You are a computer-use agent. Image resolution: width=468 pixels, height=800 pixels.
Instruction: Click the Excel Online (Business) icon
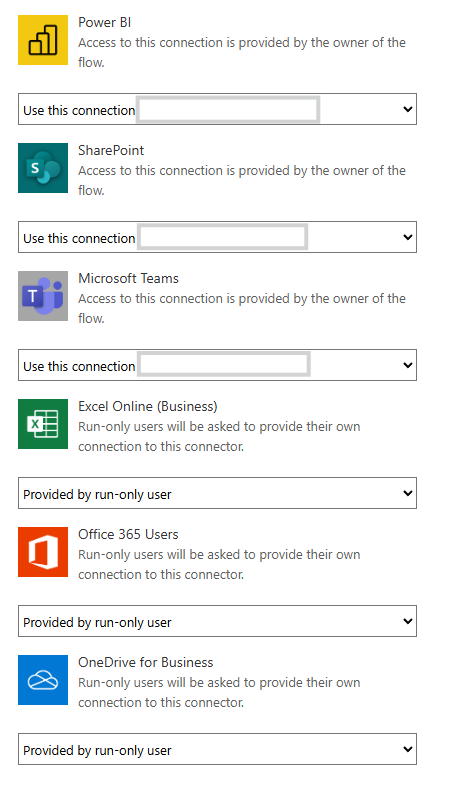click(x=43, y=424)
